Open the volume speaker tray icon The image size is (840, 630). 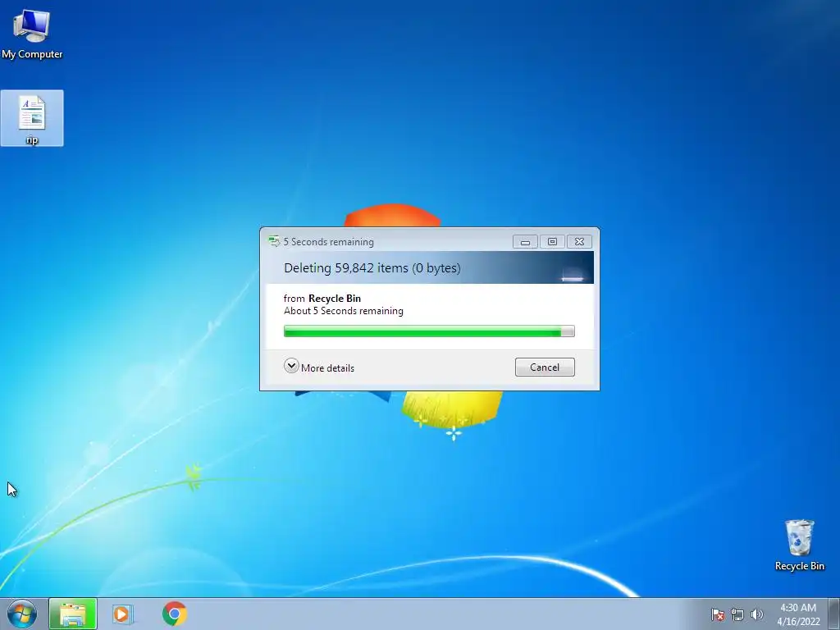point(756,614)
